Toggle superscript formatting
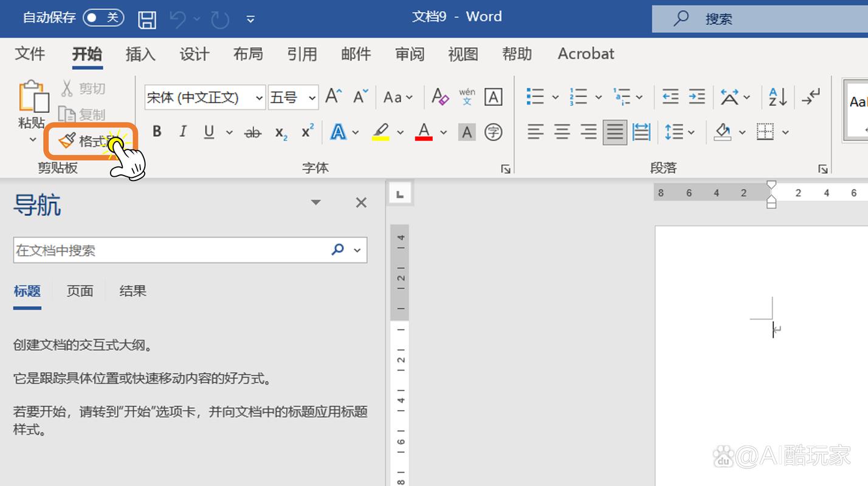The height and width of the screenshot is (486, 868). 308,131
